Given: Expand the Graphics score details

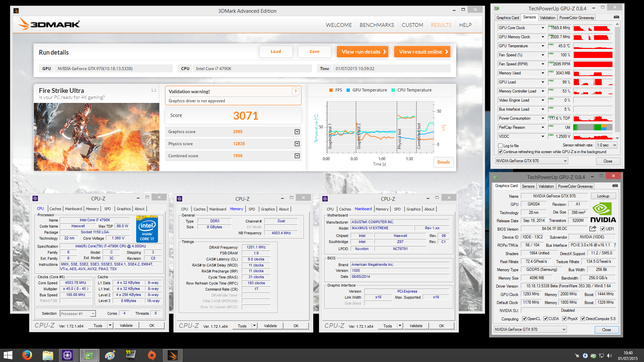Looking at the screenshot, I should click(297, 132).
